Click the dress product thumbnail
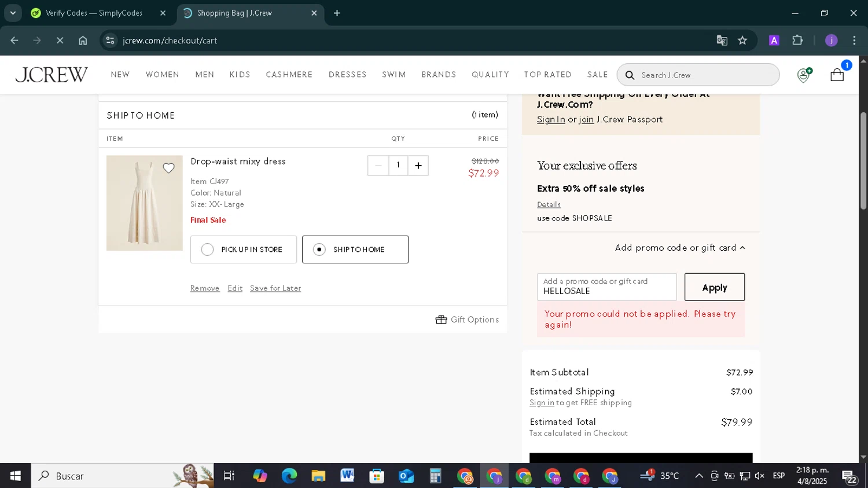868x488 pixels. click(x=145, y=203)
